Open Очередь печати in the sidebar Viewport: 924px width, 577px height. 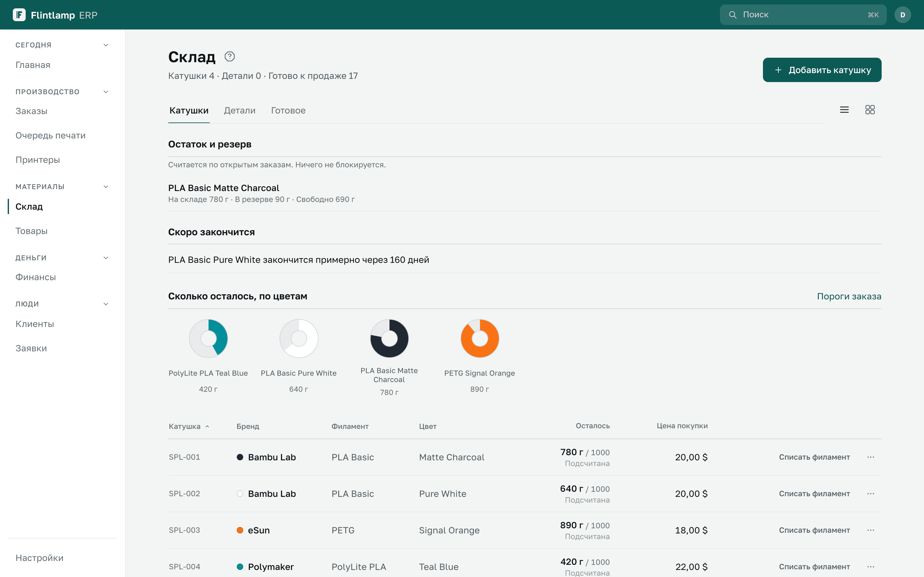50,136
